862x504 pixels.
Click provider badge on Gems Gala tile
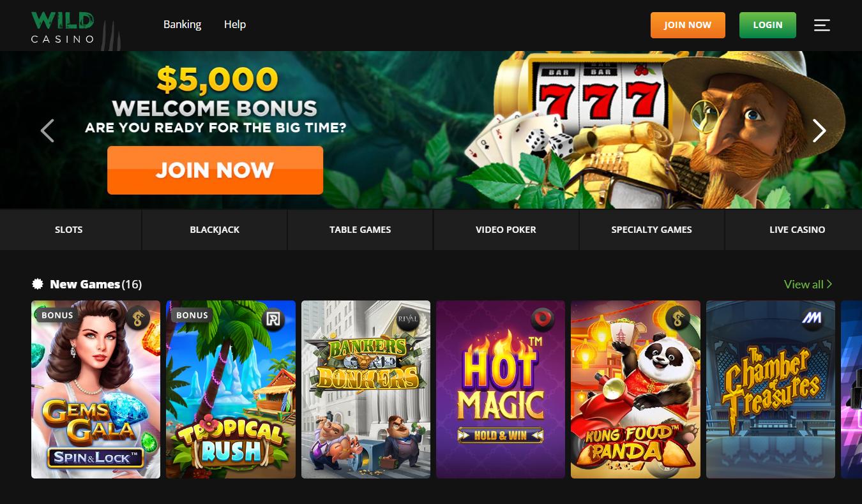point(137,318)
